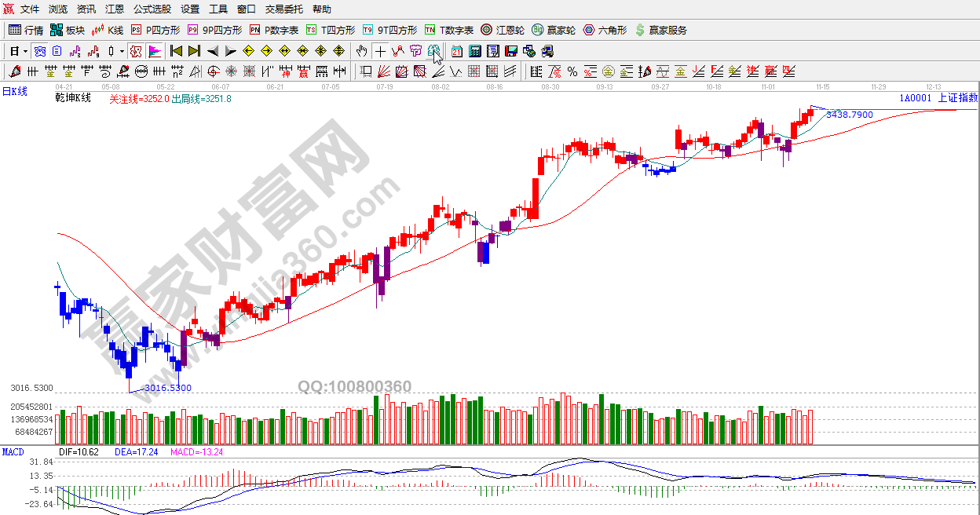Open the calculator tool icon
The height and width of the screenshot is (515, 980).
[x=474, y=51]
